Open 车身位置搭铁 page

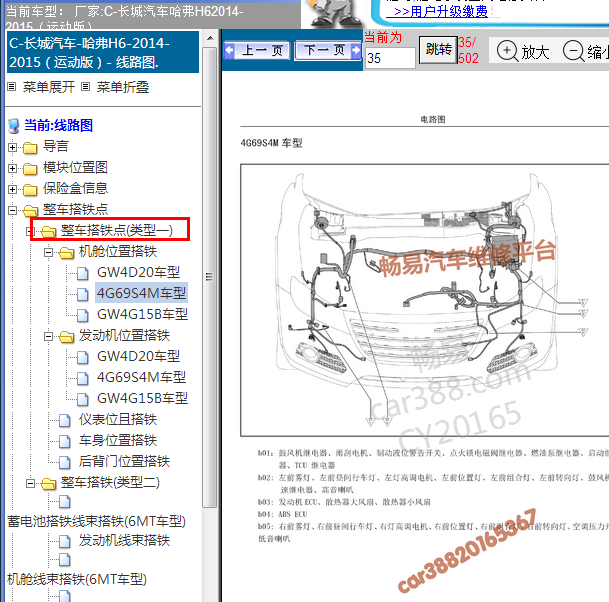point(118,440)
